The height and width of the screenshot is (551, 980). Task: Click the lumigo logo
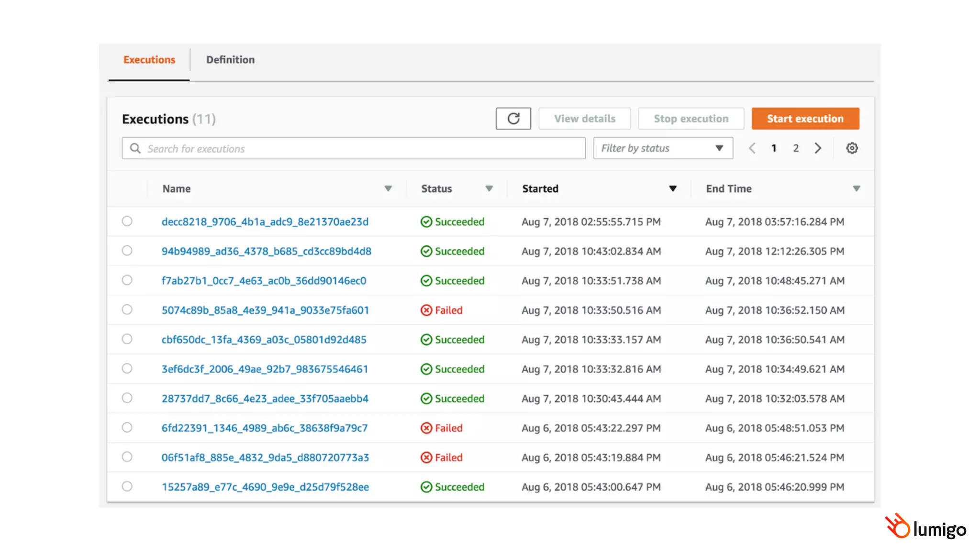[925, 527]
